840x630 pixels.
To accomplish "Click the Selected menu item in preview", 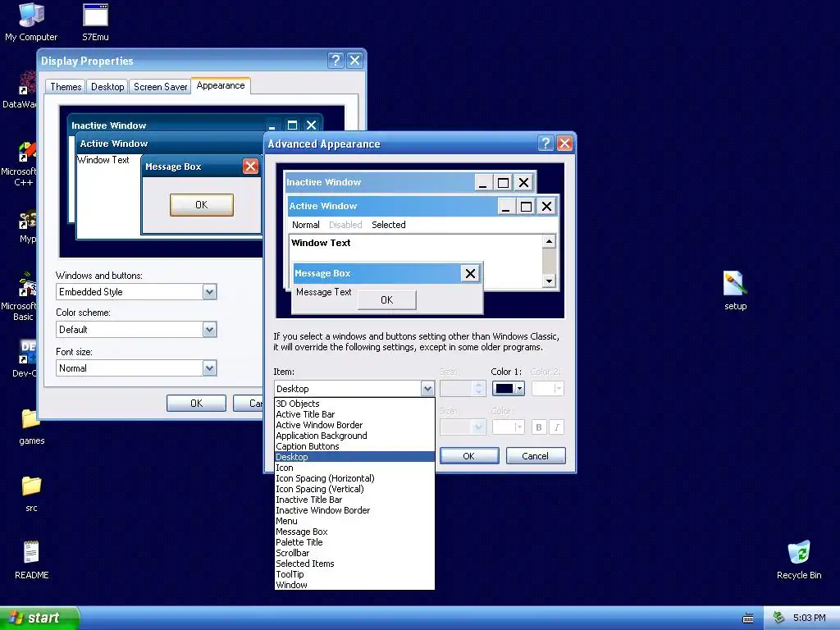I will [x=388, y=225].
